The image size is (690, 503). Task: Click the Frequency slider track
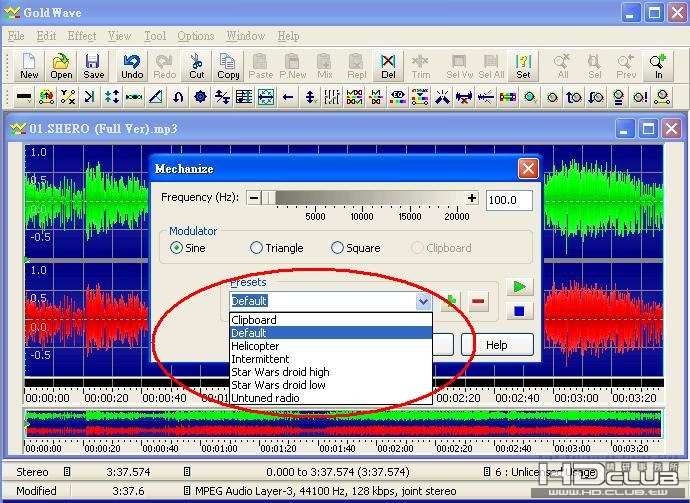click(x=360, y=198)
